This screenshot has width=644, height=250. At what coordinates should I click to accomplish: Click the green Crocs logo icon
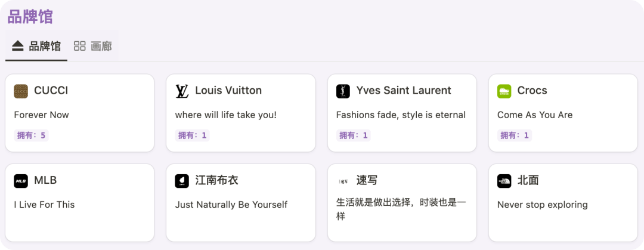pos(504,91)
